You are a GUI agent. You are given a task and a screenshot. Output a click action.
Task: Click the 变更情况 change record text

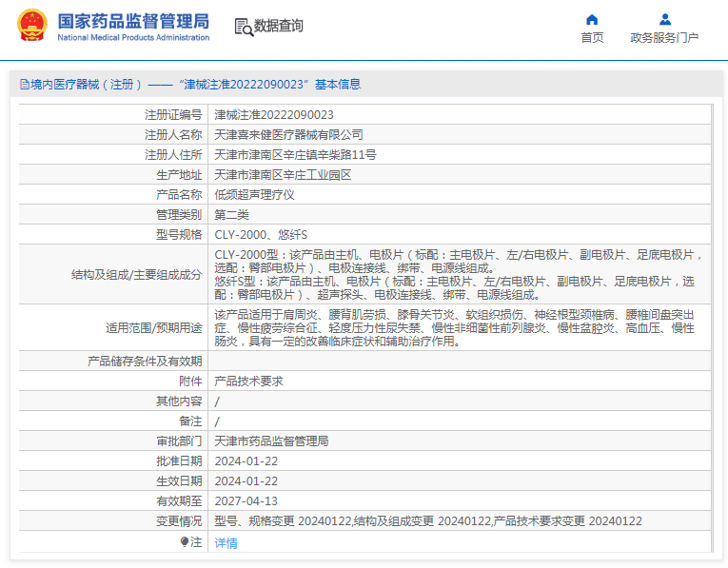[428, 521]
